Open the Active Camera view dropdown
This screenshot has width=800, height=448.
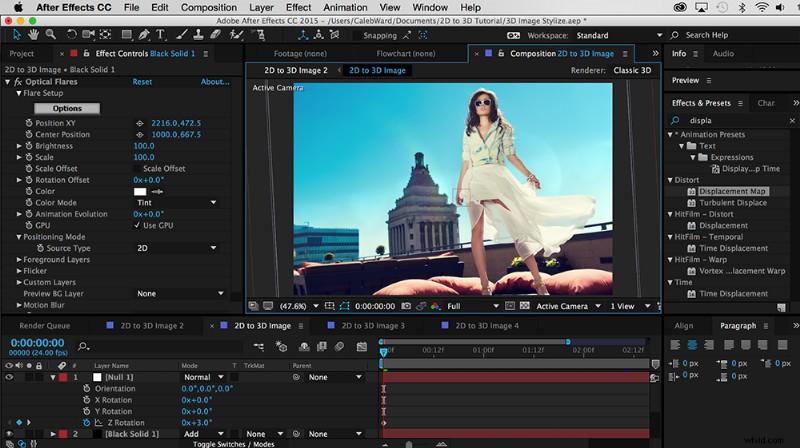[568, 306]
